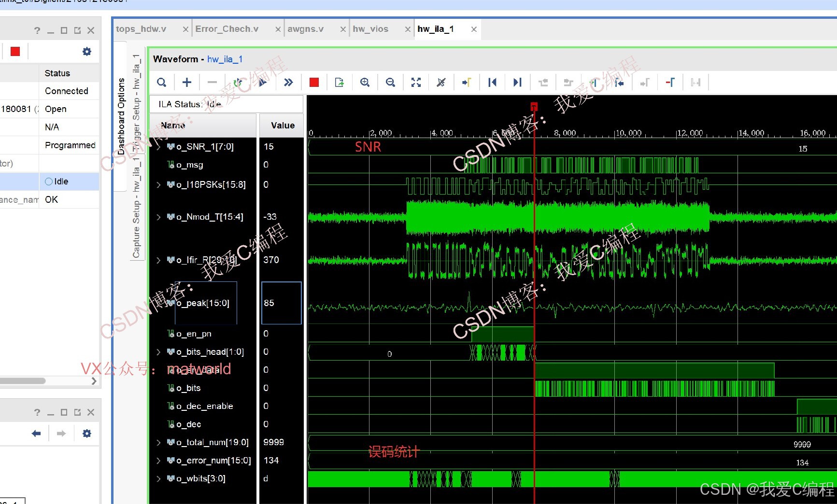Screen dimensions: 837x504
Task: Expand the o_SNR_1[7:0] bus
Action: click(158, 147)
